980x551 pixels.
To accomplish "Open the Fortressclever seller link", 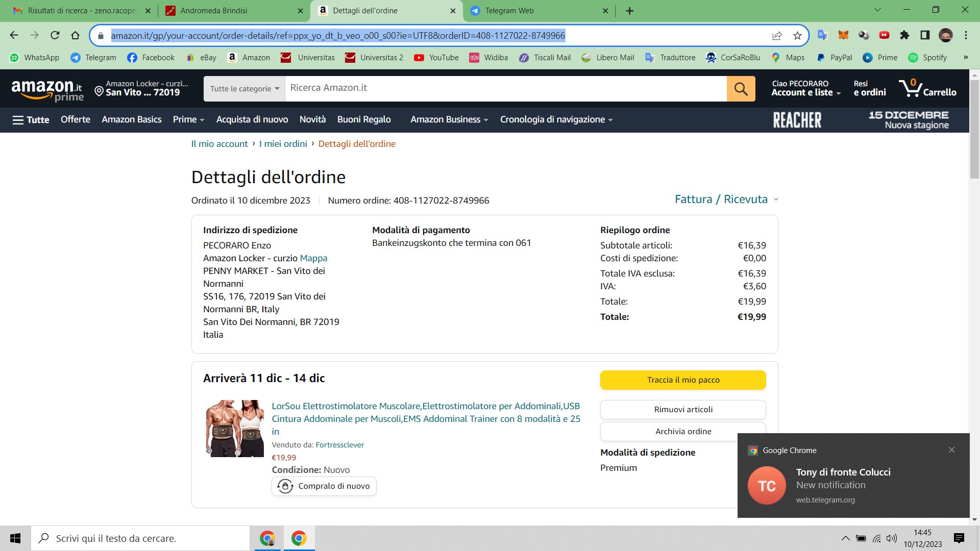I will point(339,445).
